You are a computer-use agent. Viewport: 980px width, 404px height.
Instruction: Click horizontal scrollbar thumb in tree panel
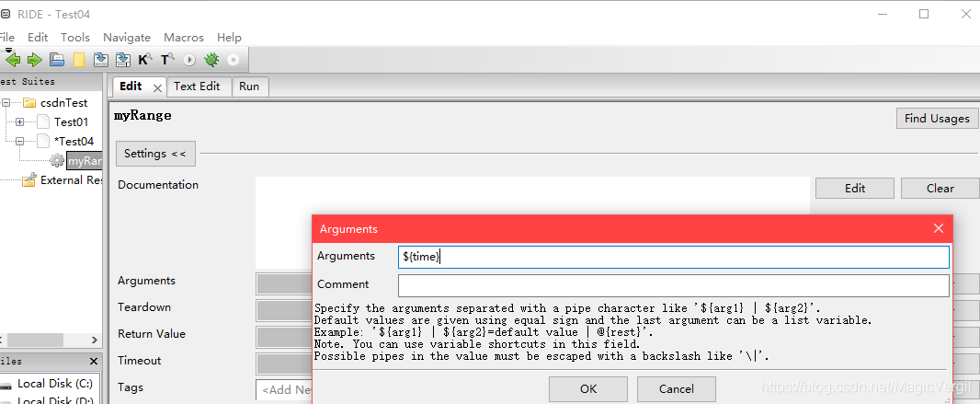36,341
